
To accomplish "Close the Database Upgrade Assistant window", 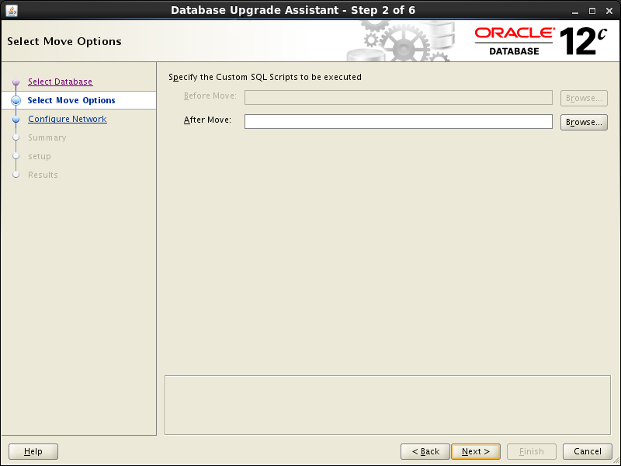I will (x=610, y=9).
